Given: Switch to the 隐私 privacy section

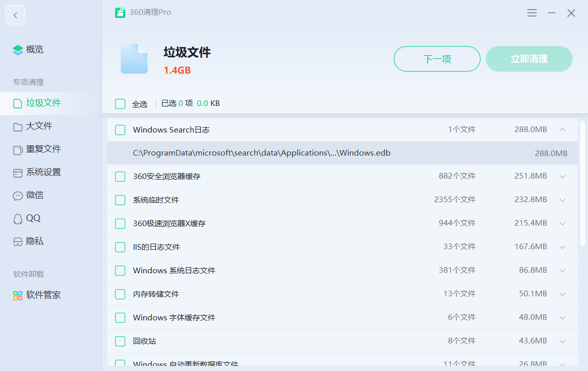Looking at the screenshot, I should click(34, 241).
